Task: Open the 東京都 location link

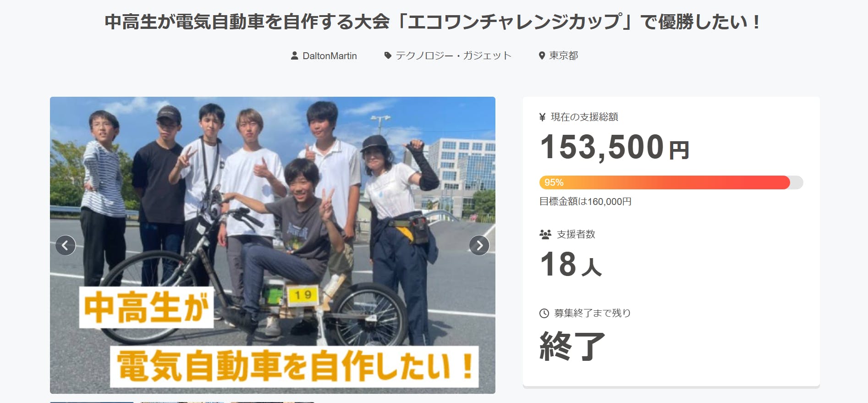Action: pos(564,56)
